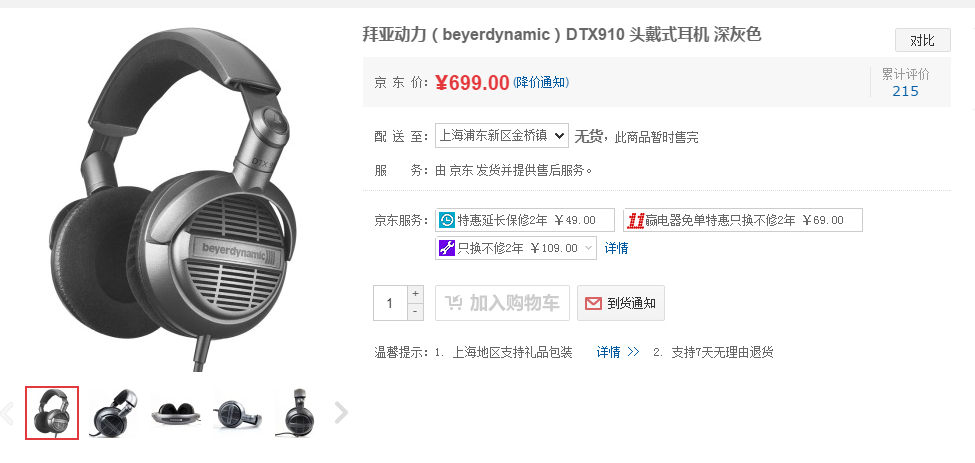
Task: Click the quantity input field
Action: [390, 303]
